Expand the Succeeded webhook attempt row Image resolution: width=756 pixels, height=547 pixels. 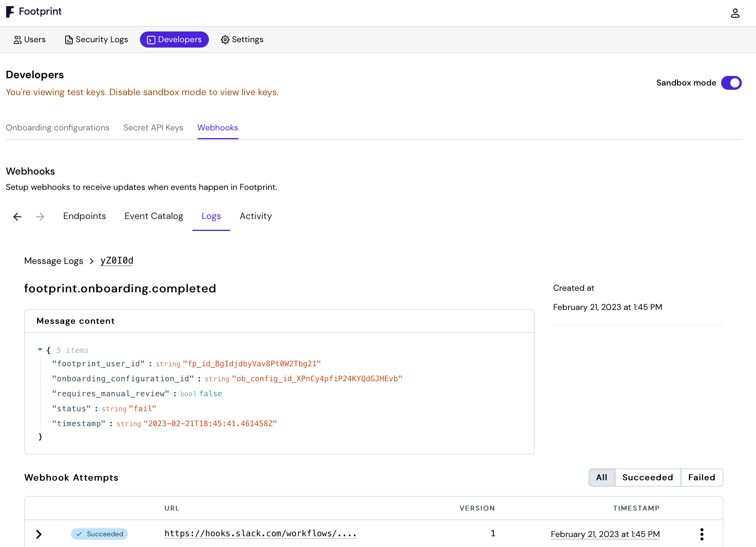pyautogui.click(x=39, y=534)
